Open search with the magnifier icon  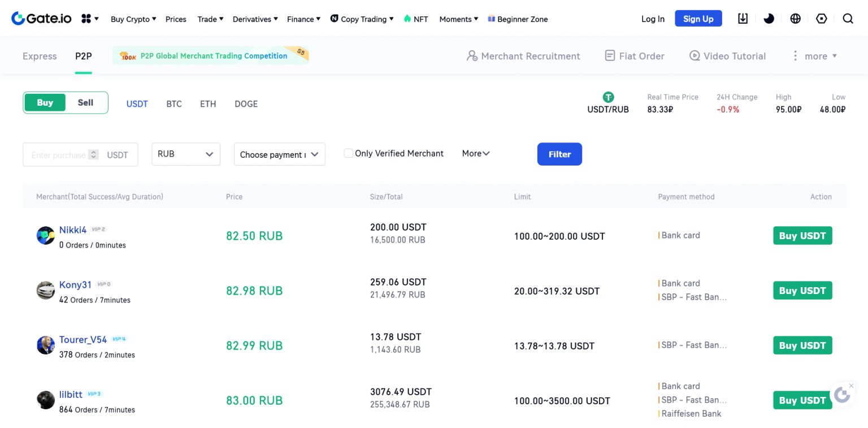point(848,19)
